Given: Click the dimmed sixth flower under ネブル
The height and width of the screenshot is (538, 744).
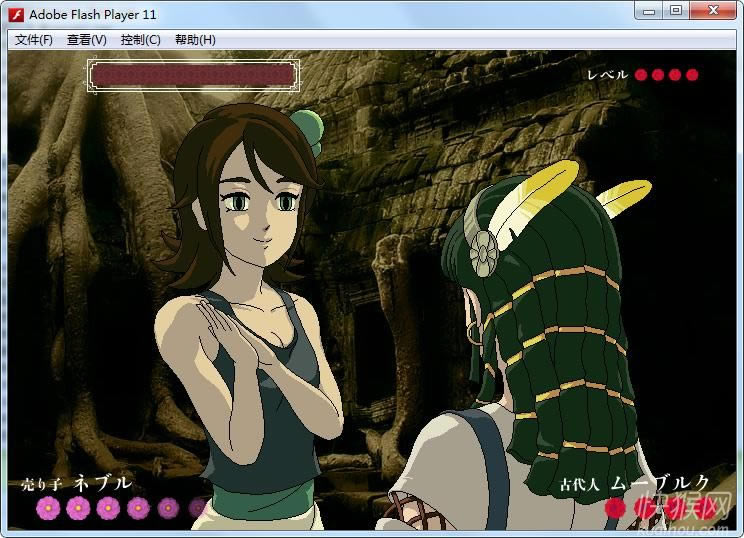Looking at the screenshot, I should pos(198,508).
